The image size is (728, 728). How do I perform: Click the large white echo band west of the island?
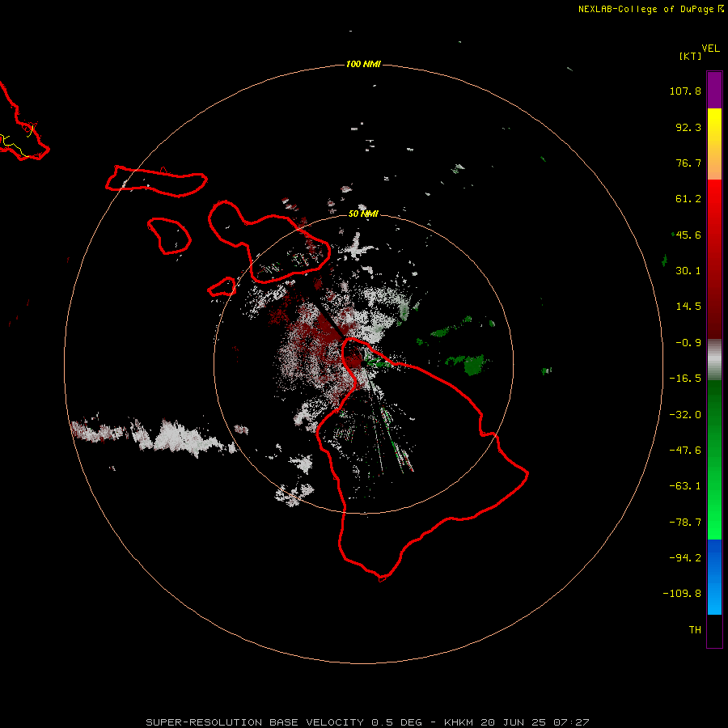tap(155, 437)
